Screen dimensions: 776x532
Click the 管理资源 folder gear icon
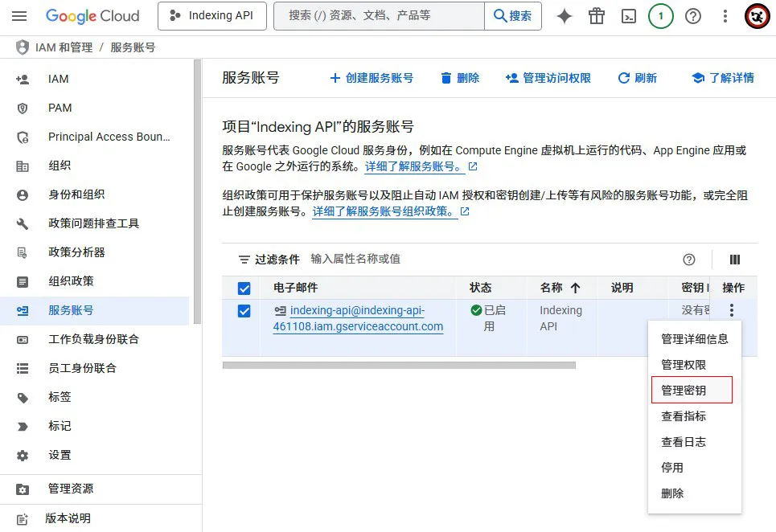[23, 489]
